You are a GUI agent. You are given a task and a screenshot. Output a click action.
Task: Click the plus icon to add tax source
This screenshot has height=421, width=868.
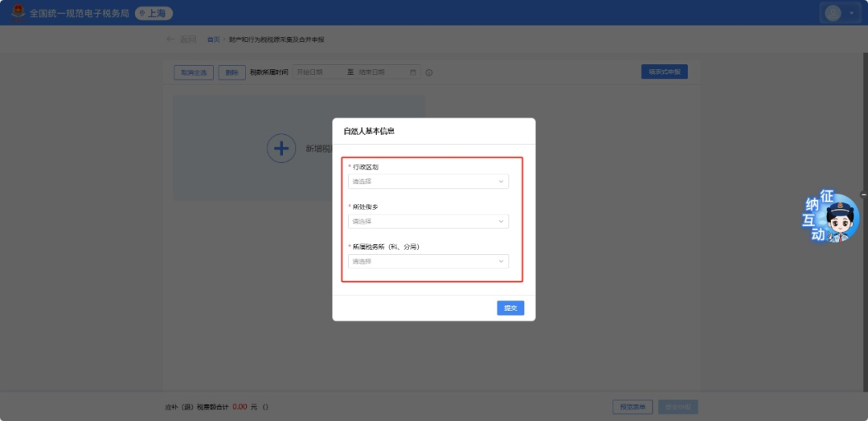click(x=281, y=149)
